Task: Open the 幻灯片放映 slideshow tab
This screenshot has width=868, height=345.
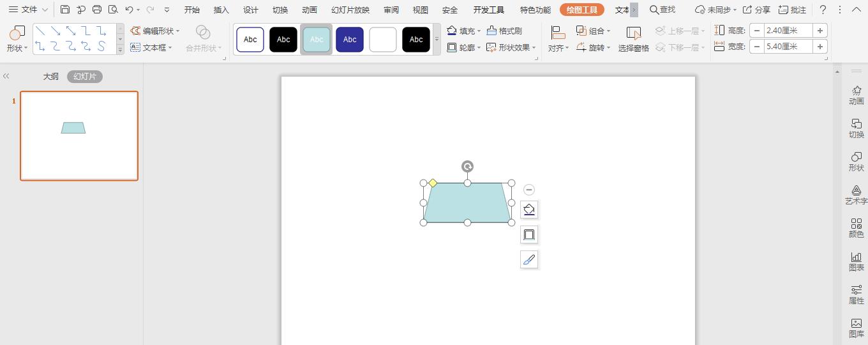Action: pos(350,10)
